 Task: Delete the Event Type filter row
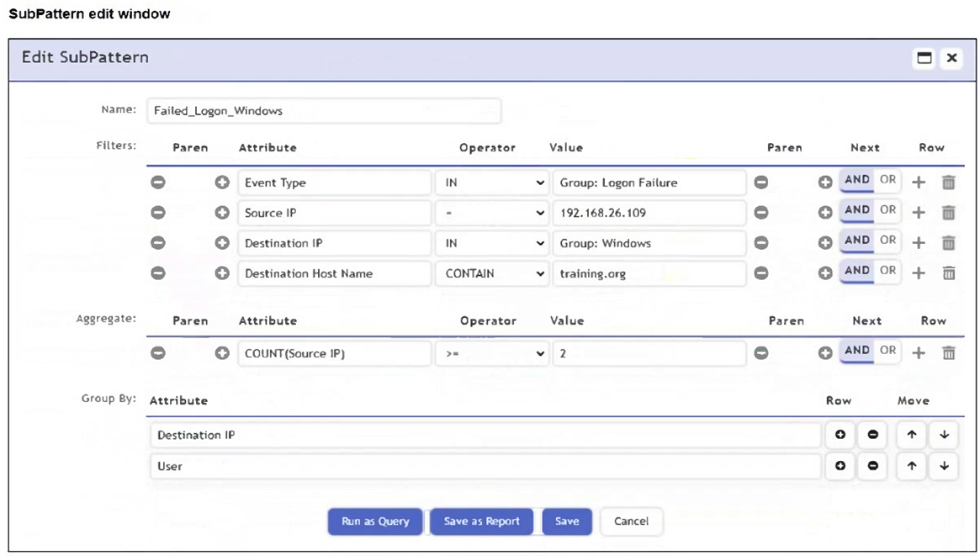coord(948,183)
